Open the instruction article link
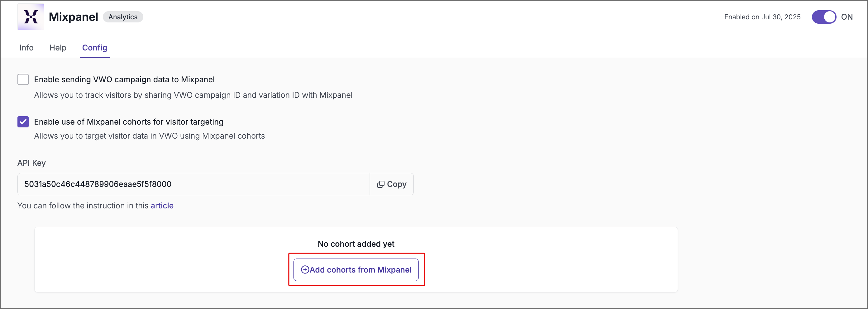 pos(162,206)
